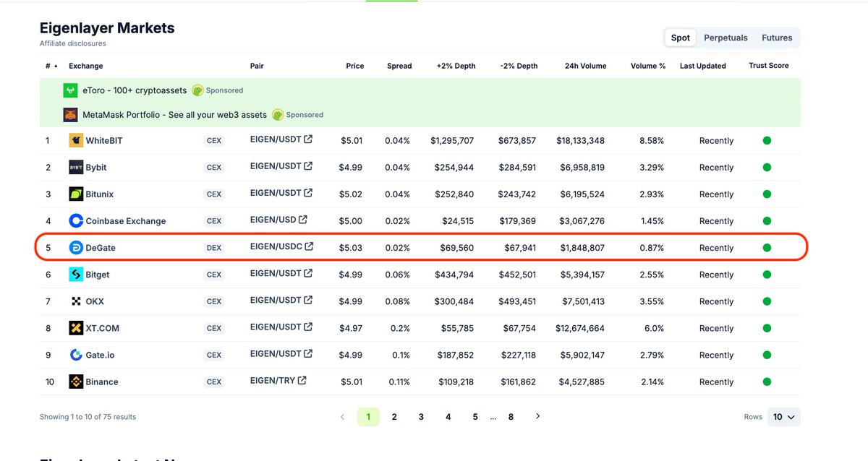This screenshot has height=461, width=868.
Task: Expand the pagination ellipsis between 5 and 8
Action: 493,417
